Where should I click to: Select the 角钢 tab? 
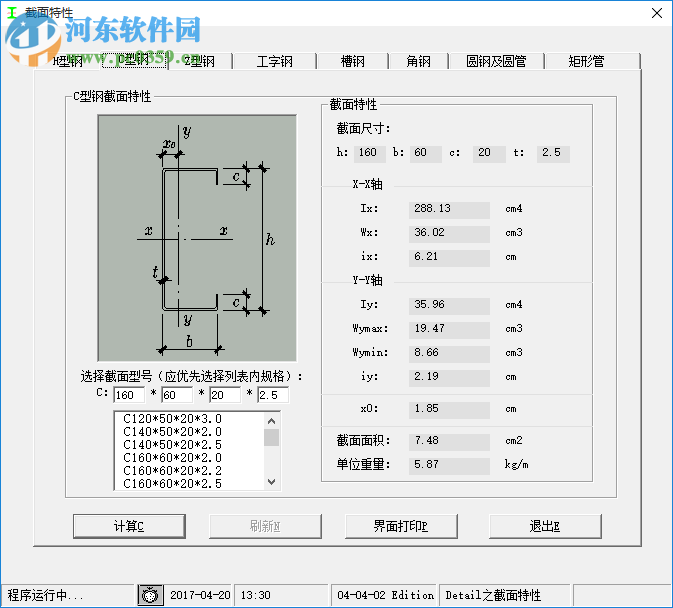(x=418, y=61)
